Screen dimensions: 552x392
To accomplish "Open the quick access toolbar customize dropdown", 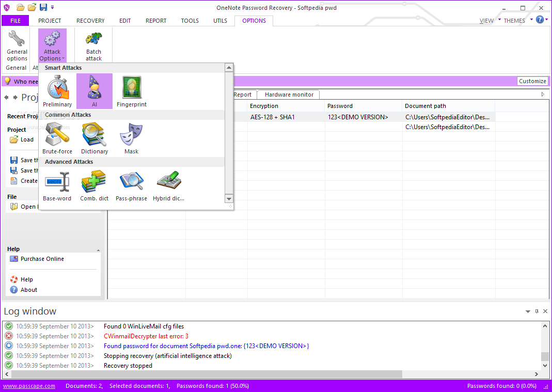I will point(53,7).
